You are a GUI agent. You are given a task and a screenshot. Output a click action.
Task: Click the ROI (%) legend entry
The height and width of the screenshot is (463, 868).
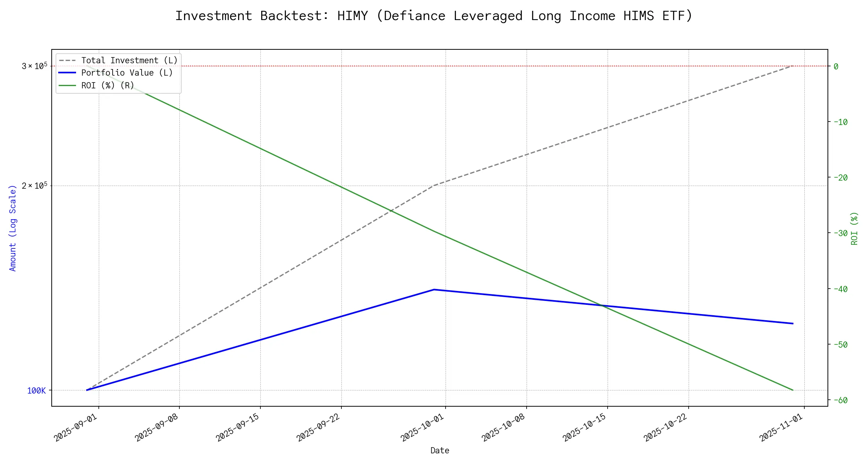point(108,86)
